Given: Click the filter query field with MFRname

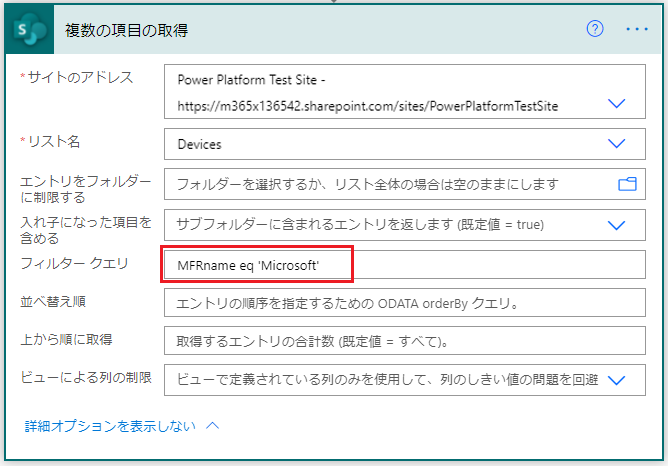Looking at the screenshot, I should point(405,265).
